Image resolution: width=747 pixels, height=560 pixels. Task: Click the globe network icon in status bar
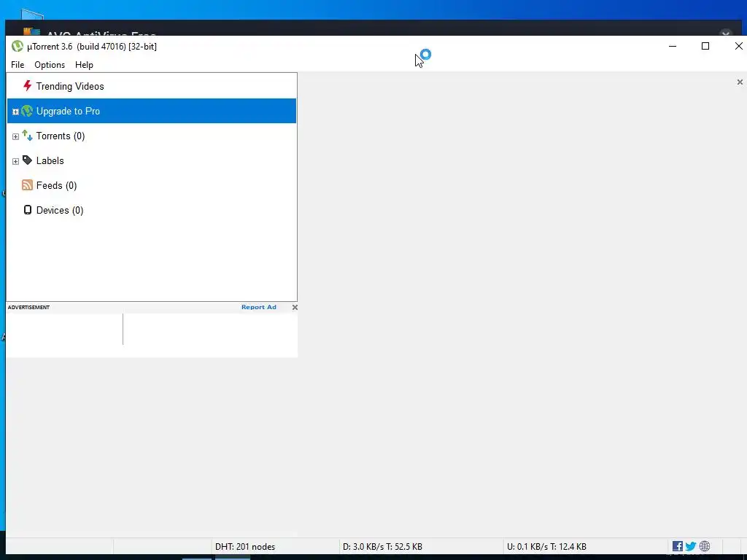click(705, 546)
